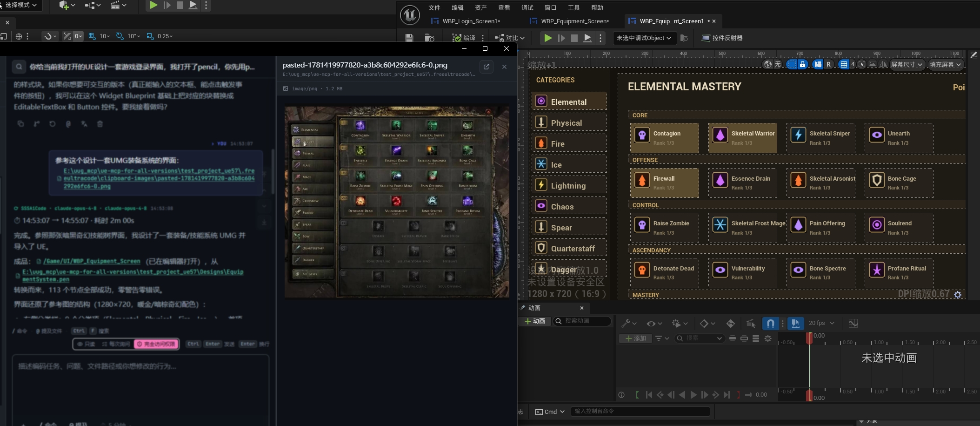
Task: Select the Lightning category in the designer
Action: (x=569, y=185)
